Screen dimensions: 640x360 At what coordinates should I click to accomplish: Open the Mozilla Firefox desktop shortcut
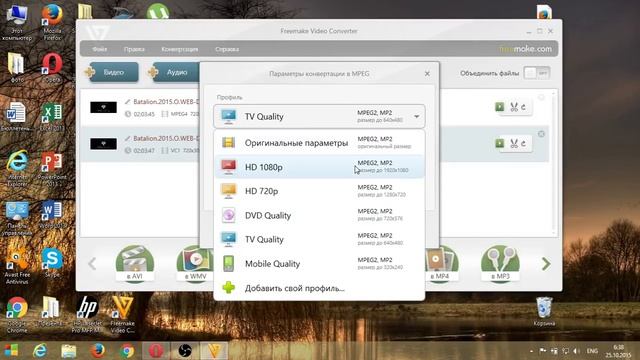pyautogui.click(x=52, y=22)
